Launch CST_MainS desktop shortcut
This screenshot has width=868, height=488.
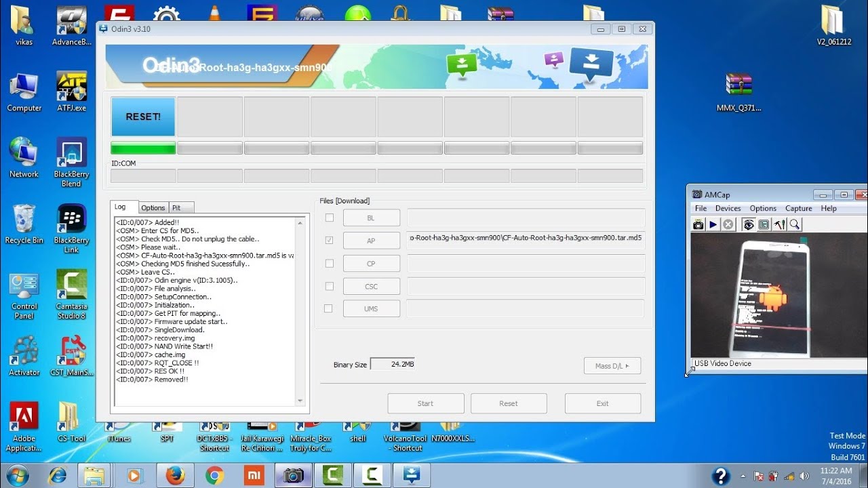(x=71, y=356)
